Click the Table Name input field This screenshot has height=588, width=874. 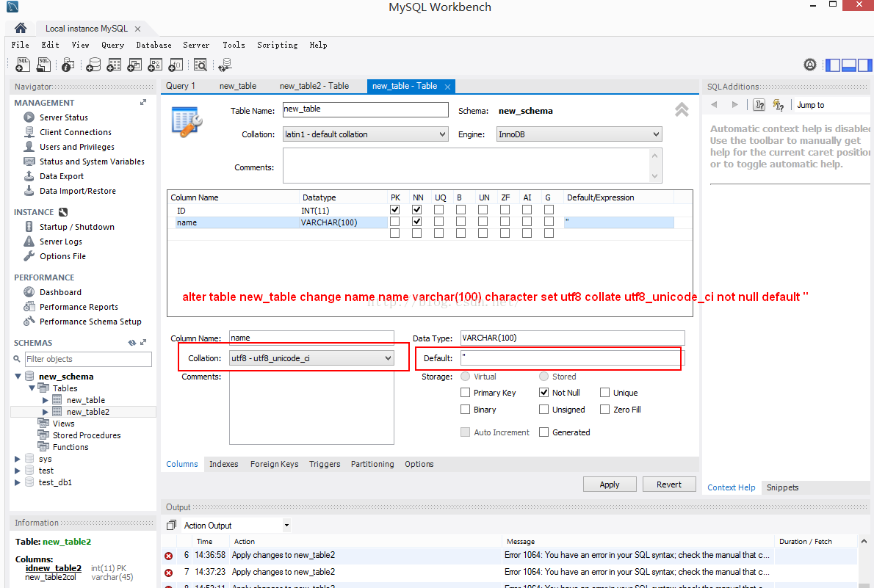tap(366, 109)
